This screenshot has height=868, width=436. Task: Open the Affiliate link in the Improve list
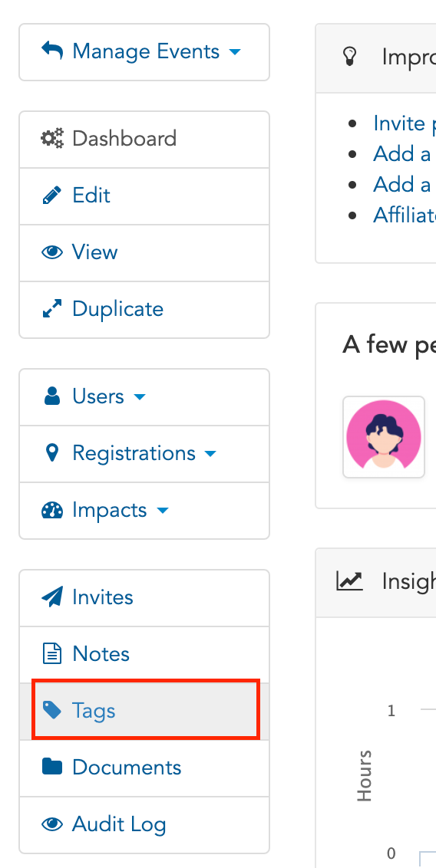tap(405, 214)
